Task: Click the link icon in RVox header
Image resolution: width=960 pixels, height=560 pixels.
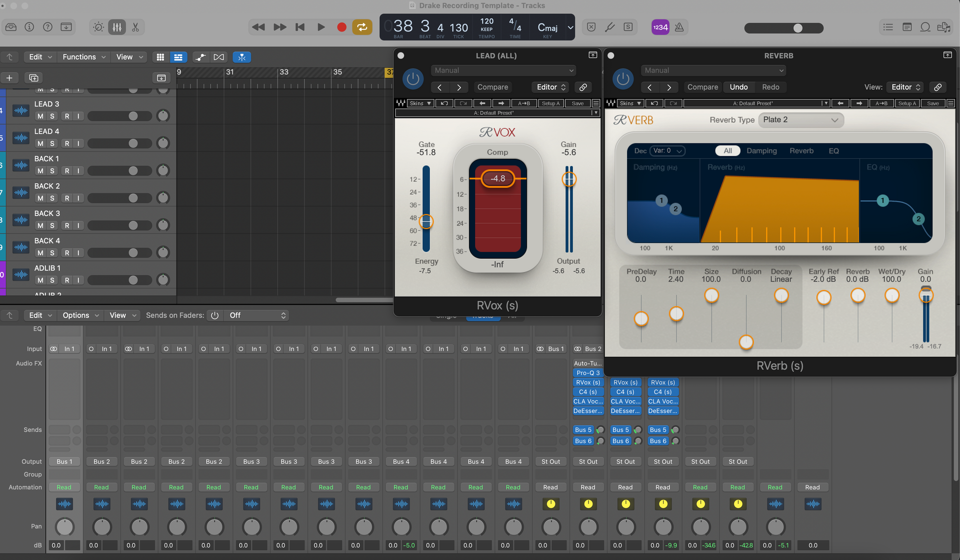Action: [583, 87]
